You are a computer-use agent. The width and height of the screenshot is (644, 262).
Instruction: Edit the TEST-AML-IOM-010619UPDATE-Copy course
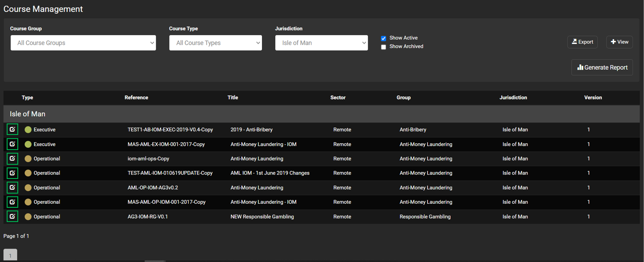coord(12,173)
